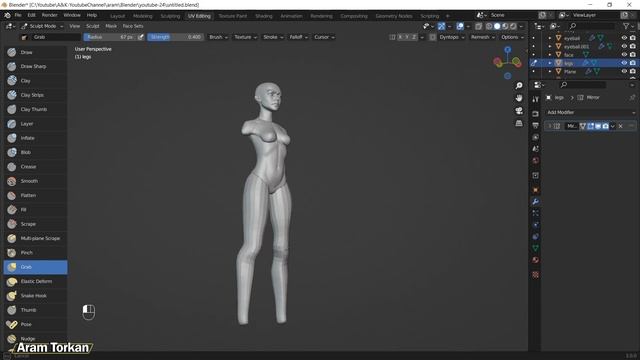Toggle visibility eye of face object
The image size is (640, 360).
pyautogui.click(x=624, y=54)
